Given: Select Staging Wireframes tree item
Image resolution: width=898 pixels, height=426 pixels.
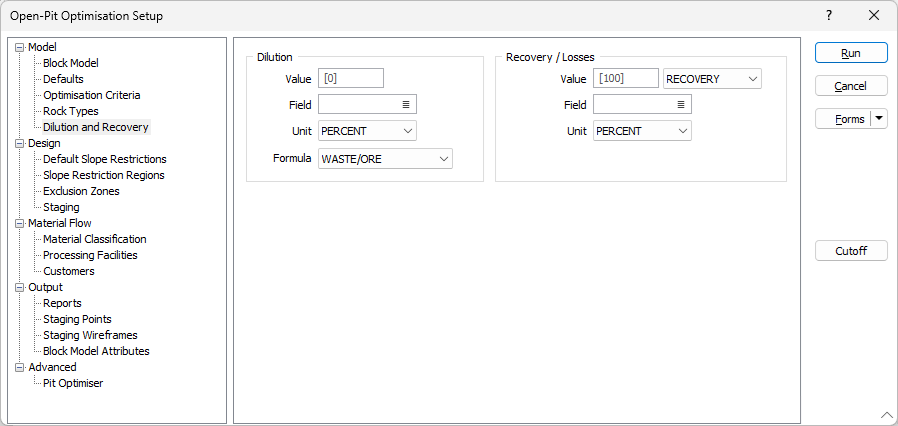Looking at the screenshot, I should [x=90, y=336].
